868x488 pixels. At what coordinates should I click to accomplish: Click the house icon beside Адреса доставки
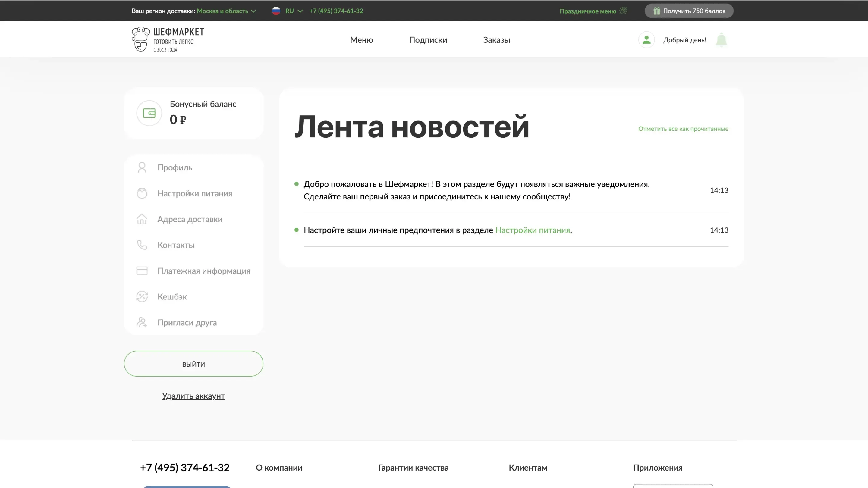click(x=142, y=219)
